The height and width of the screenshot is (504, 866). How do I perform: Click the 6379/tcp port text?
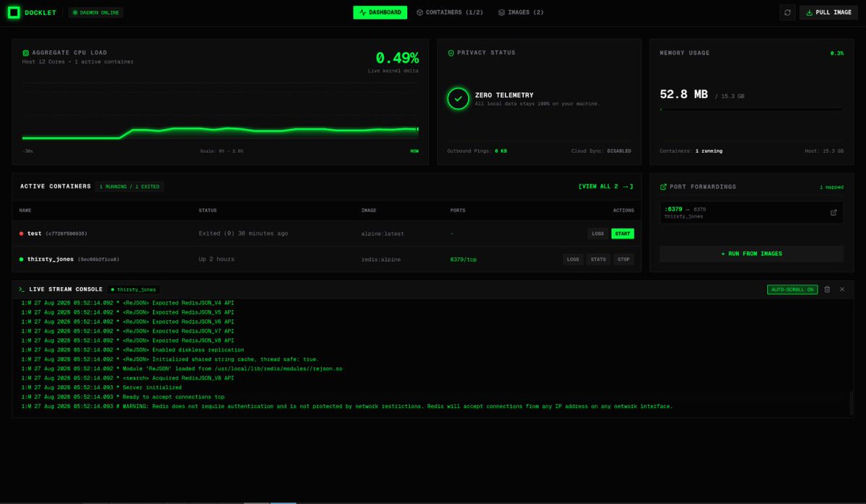(x=463, y=259)
